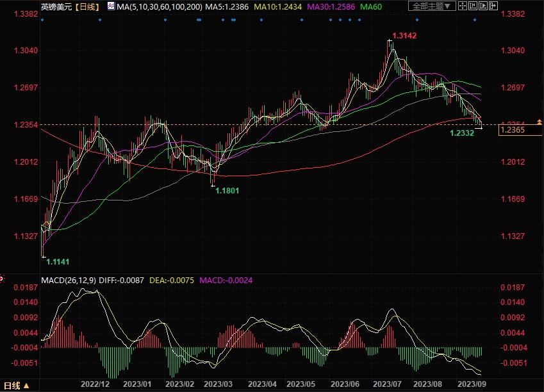
Task: Click the 1.2365 current price box
Action: click(520, 130)
